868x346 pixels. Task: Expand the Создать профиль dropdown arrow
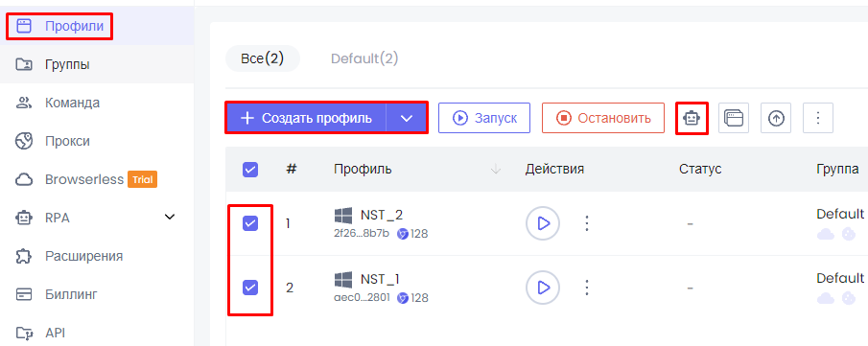(x=407, y=118)
